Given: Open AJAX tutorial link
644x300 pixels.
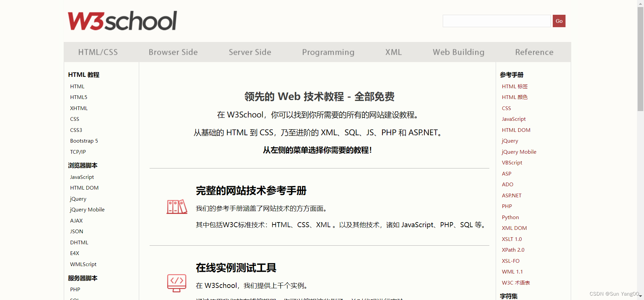Looking at the screenshot, I should pyautogui.click(x=76, y=221).
